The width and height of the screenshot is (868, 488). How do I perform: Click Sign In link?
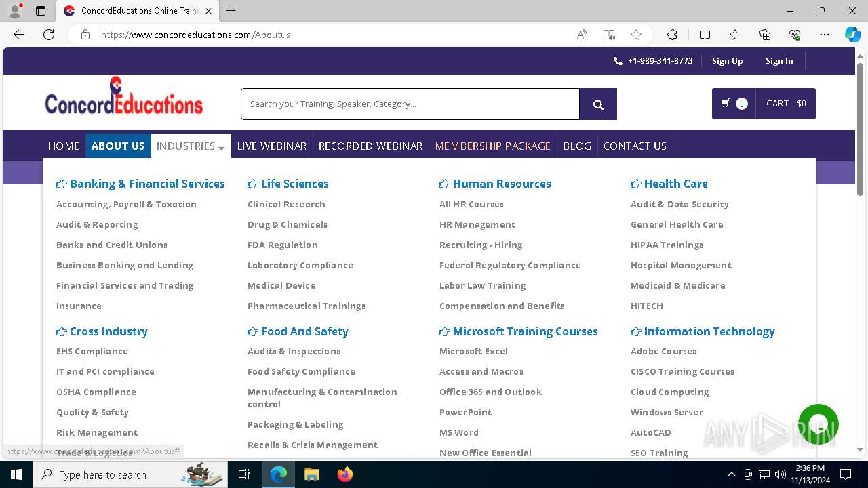point(779,61)
